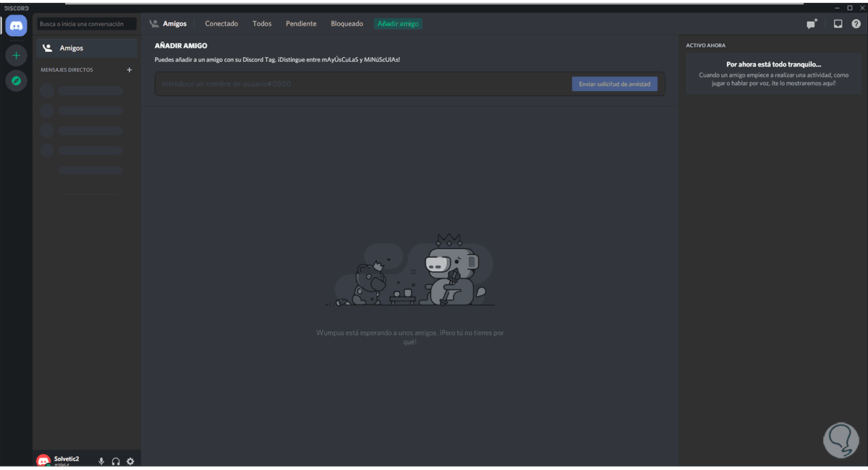Screen dimensions: 868x470
Task: Switch to the Todos tab
Action: 262,24
